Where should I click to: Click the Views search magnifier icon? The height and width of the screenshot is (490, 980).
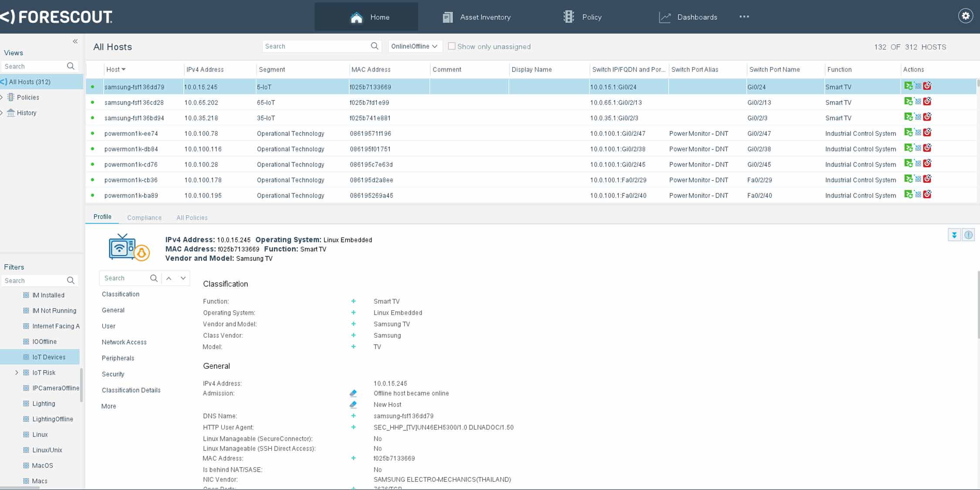pos(71,66)
